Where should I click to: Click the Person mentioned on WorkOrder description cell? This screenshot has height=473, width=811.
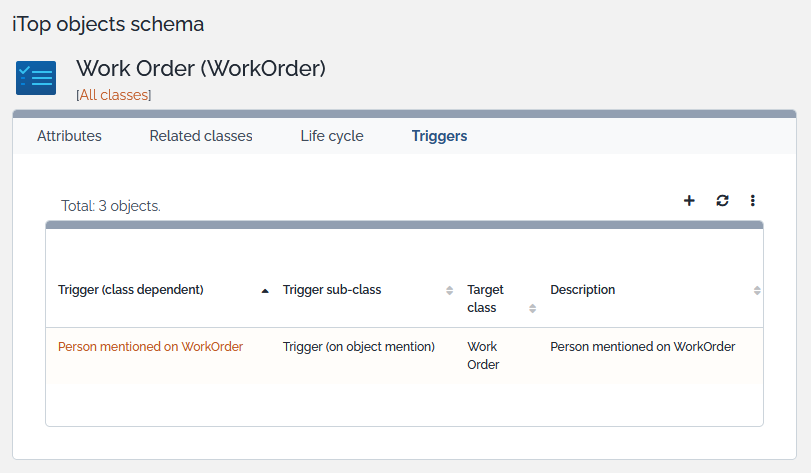click(x=642, y=347)
